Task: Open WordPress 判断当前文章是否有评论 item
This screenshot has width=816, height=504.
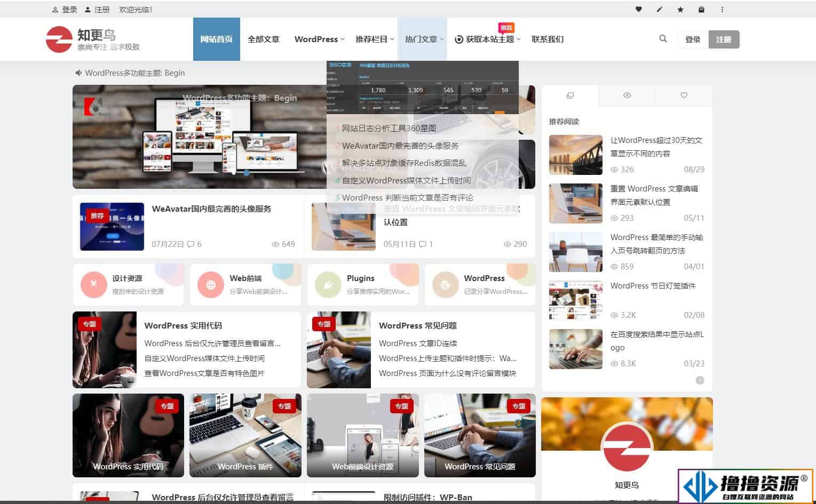Action: click(407, 197)
